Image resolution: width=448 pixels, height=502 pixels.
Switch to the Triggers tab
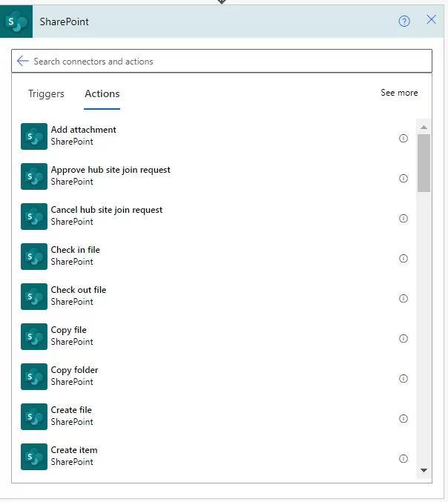(46, 93)
